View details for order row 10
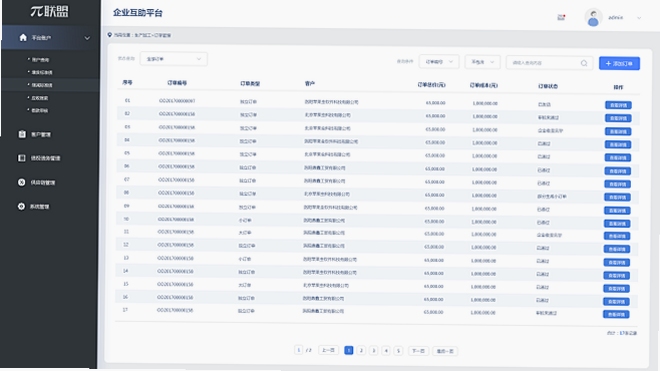 617,224
